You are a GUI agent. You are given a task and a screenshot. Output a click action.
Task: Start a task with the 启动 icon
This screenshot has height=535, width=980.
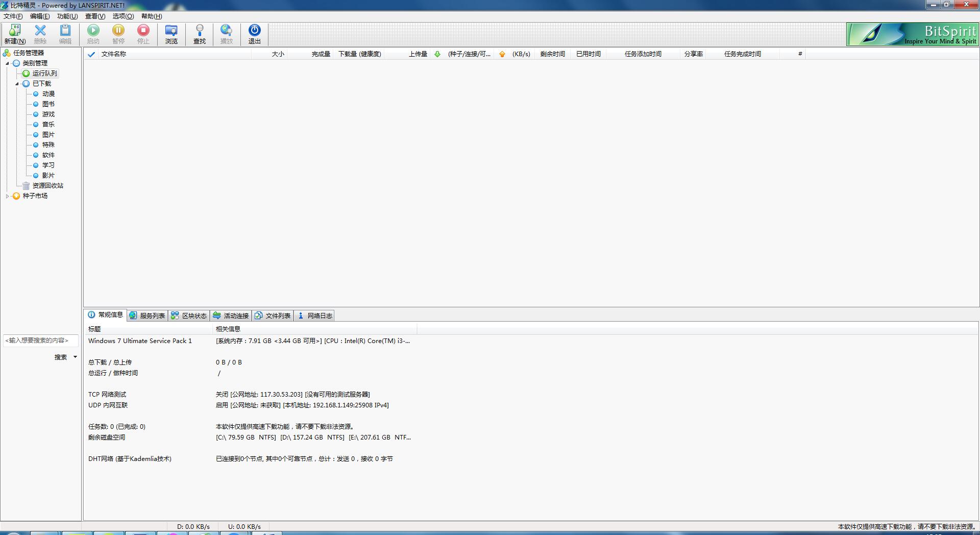pyautogui.click(x=93, y=34)
